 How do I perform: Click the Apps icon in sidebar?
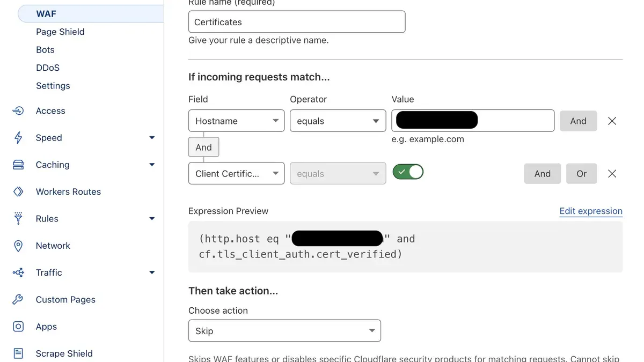tap(18, 327)
